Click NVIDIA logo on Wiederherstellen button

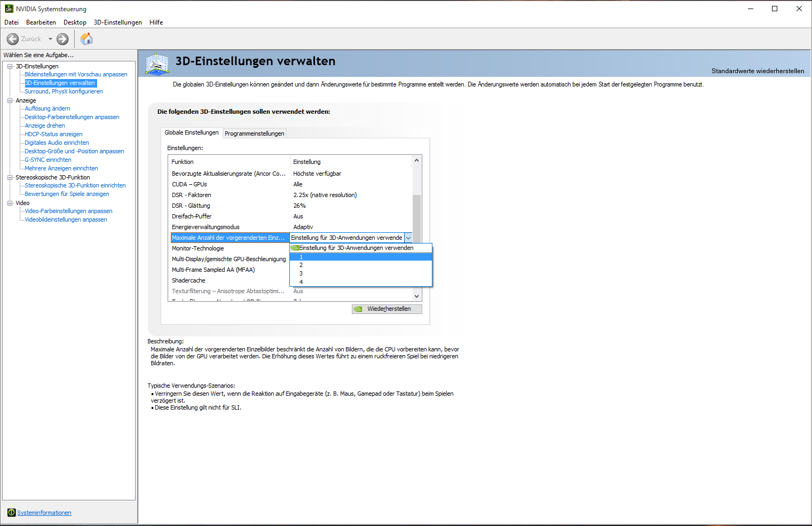point(358,309)
